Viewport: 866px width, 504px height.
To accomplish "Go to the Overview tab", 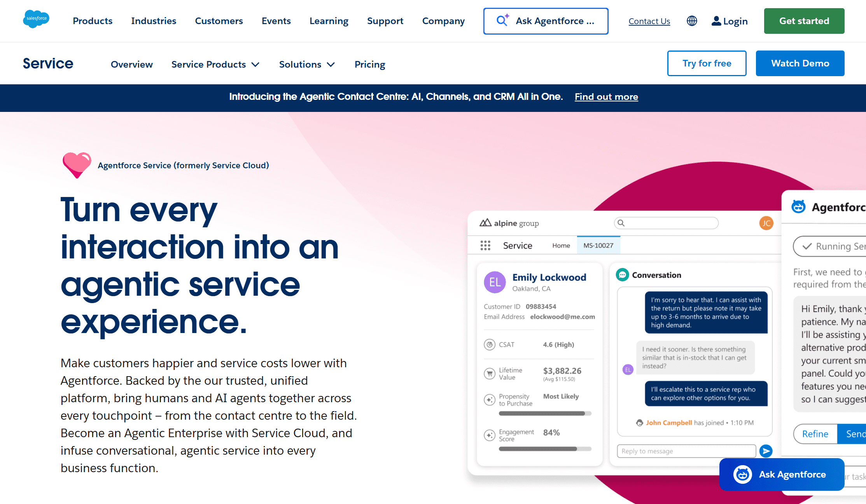I will [x=132, y=65].
